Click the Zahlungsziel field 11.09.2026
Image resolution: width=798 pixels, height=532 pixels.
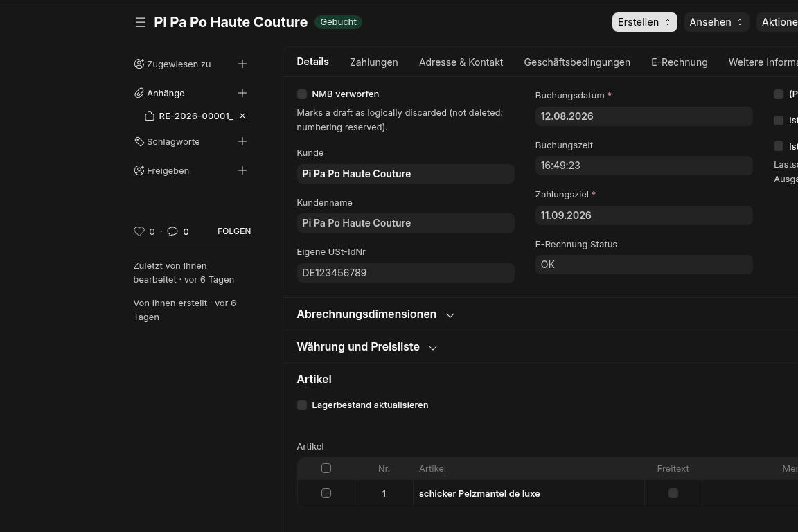(644, 216)
